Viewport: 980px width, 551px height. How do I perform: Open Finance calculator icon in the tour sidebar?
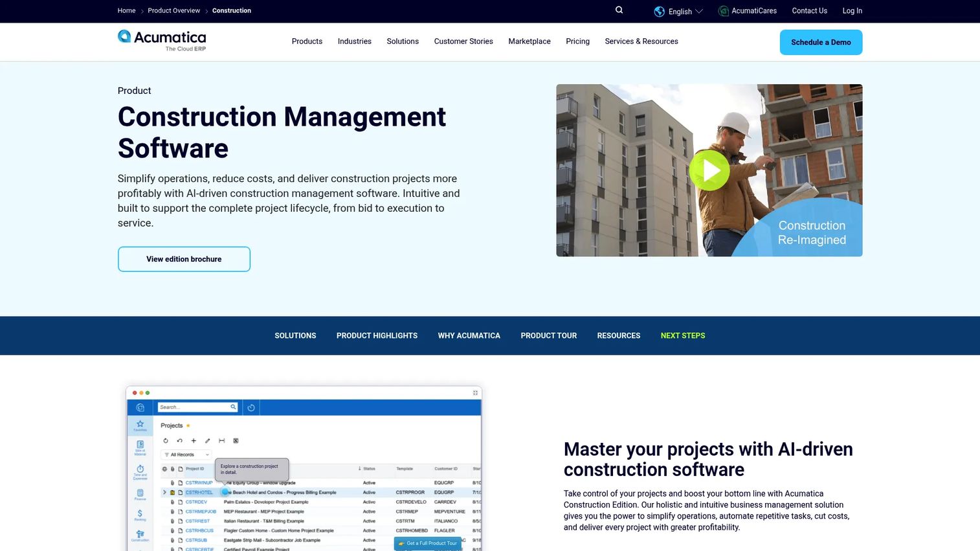tap(140, 495)
